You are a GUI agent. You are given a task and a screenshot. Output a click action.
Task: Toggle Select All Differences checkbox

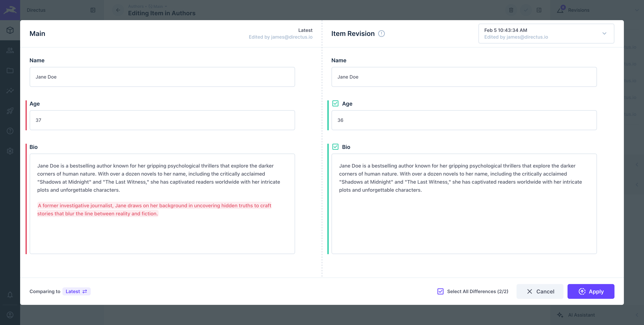click(440, 291)
